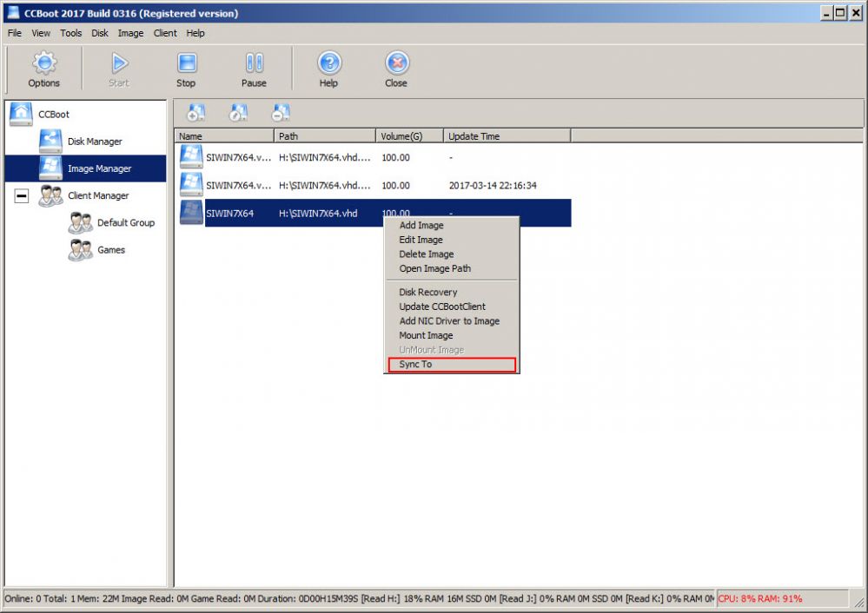Image resolution: width=868 pixels, height=613 pixels.
Task: Choose Add NIC Driver to Image
Action: click(x=452, y=321)
